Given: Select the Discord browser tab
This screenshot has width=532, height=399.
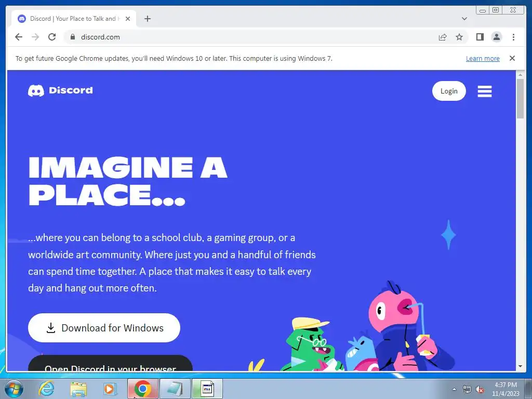Looking at the screenshot, I should pyautogui.click(x=74, y=19).
